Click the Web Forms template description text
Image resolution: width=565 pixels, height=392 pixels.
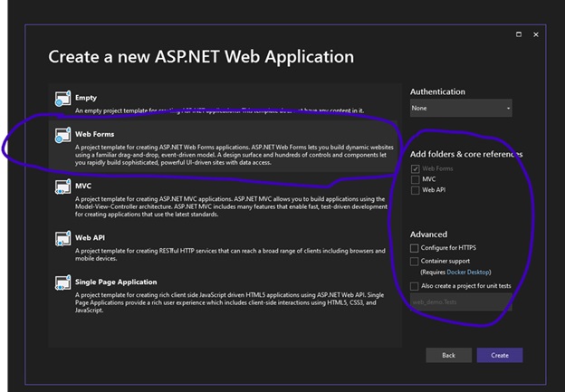click(235, 155)
